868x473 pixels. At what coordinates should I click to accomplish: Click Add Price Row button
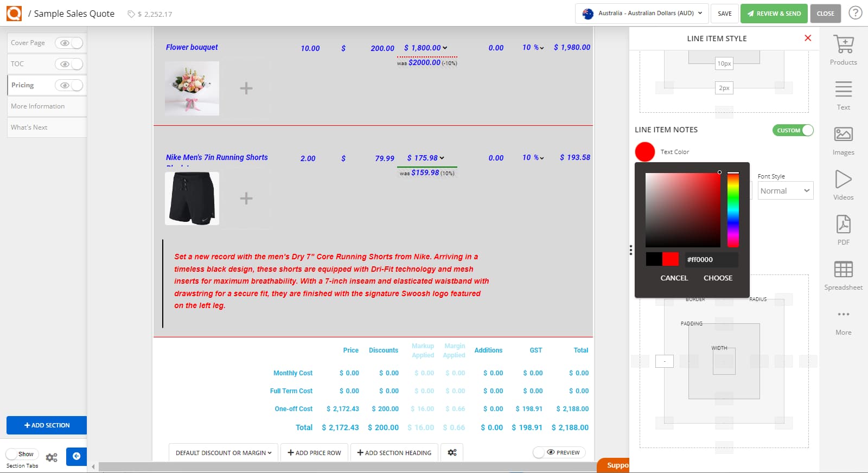314,452
